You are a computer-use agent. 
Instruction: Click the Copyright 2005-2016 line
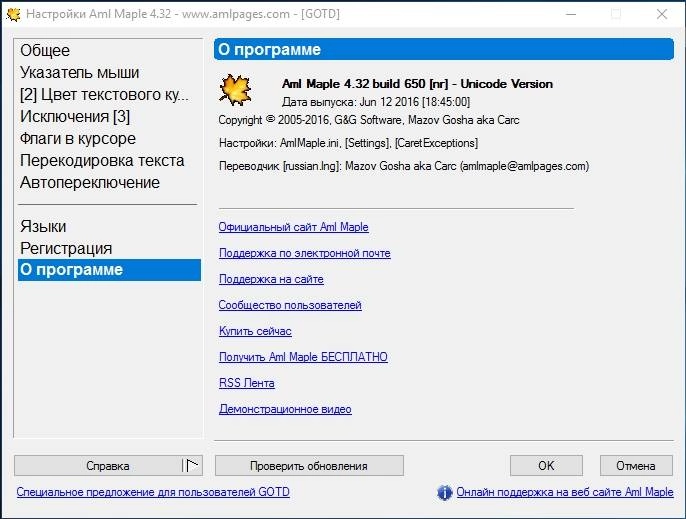click(369, 120)
